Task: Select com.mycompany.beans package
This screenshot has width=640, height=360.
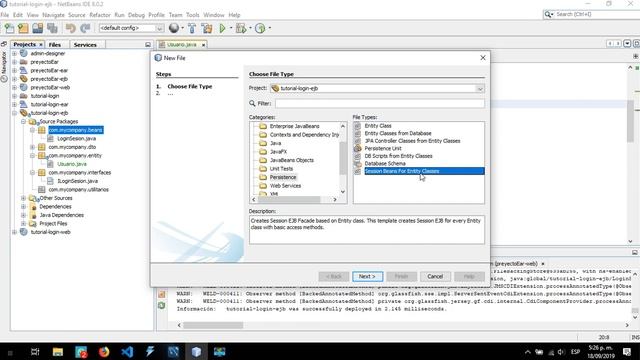Action: (x=76, y=130)
